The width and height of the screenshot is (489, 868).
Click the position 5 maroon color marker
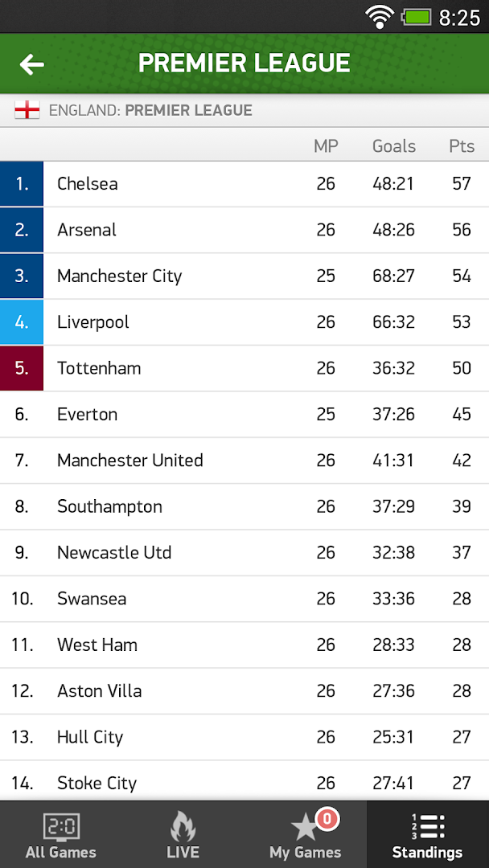click(22, 368)
